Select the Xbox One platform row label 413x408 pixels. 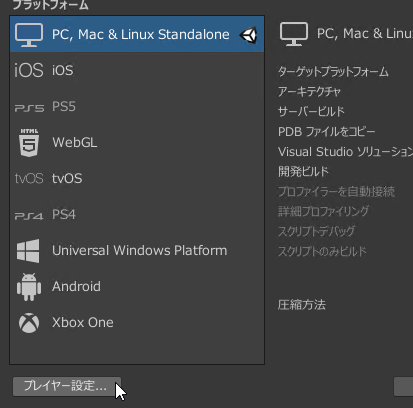pyautogui.click(x=83, y=322)
